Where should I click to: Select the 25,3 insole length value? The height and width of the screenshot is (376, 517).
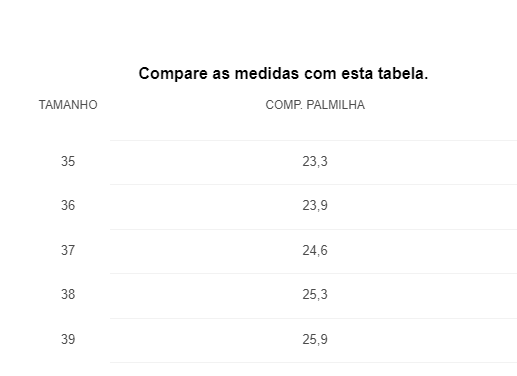(x=315, y=295)
